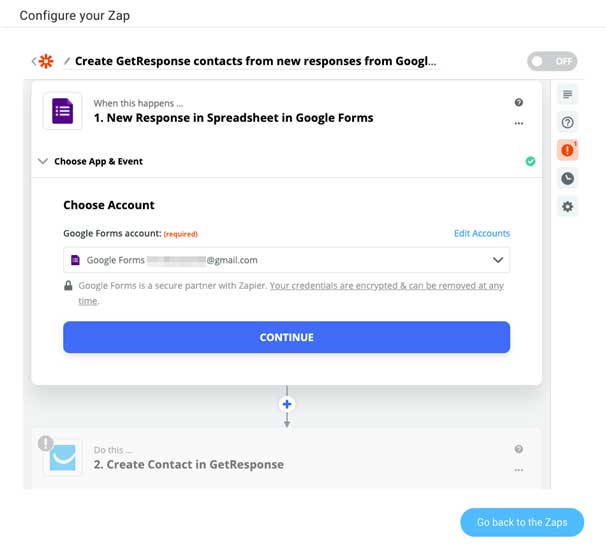Click the pencil edit icon beside Zap title

[67, 61]
